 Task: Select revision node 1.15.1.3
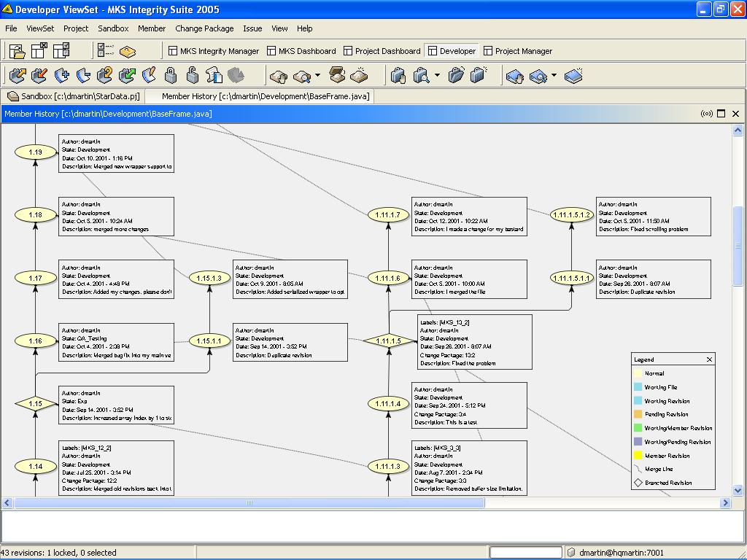[x=209, y=278]
